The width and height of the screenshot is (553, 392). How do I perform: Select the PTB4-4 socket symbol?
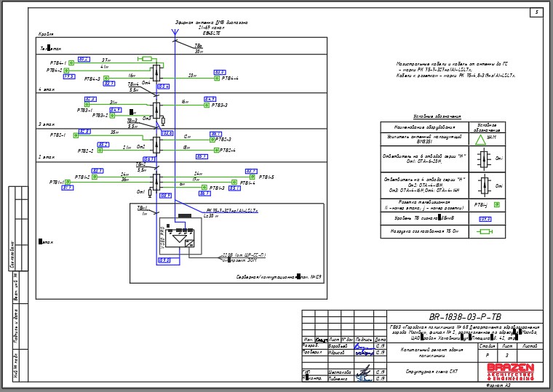[217, 79]
